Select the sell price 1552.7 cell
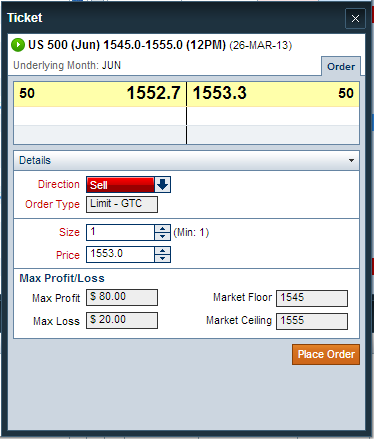The height and width of the screenshot is (439, 374). [x=153, y=93]
